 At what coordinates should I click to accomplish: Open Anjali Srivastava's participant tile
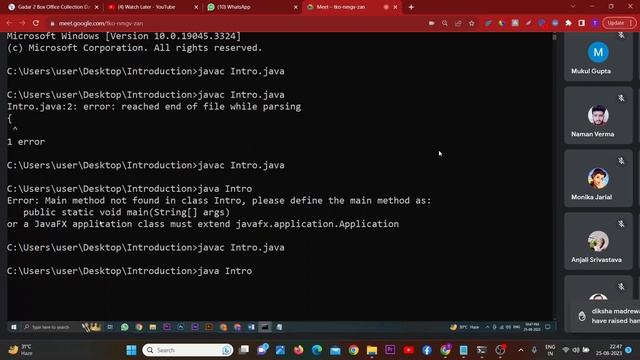click(598, 241)
